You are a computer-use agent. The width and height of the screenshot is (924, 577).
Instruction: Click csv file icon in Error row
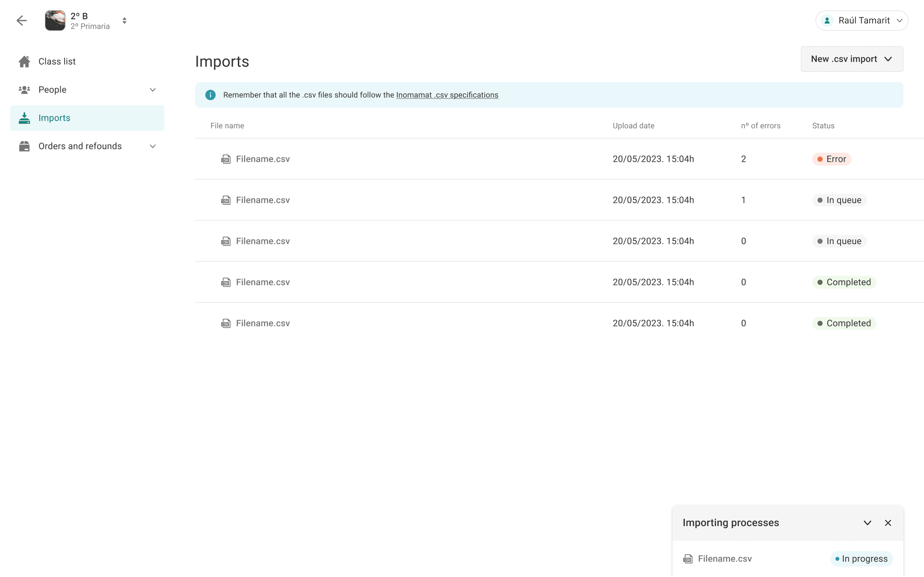pyautogui.click(x=226, y=159)
